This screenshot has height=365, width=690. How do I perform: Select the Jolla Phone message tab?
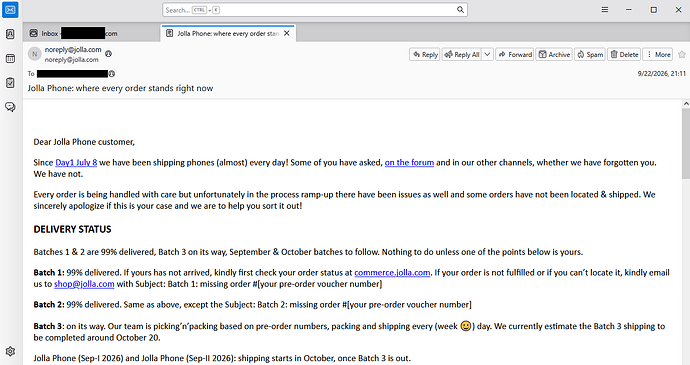(228, 33)
